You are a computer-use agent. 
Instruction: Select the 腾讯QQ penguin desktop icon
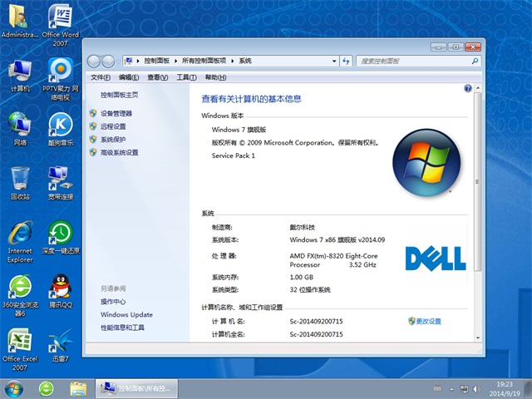pyautogui.click(x=60, y=290)
